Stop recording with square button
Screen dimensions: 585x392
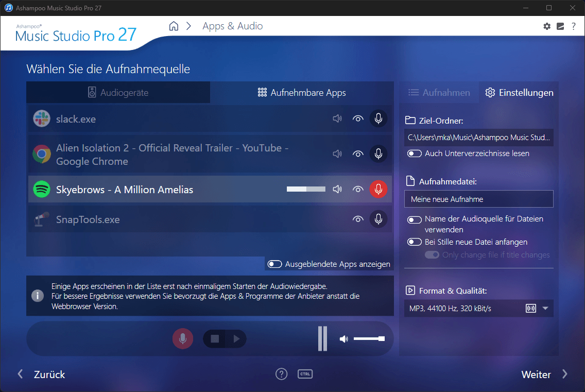point(215,338)
